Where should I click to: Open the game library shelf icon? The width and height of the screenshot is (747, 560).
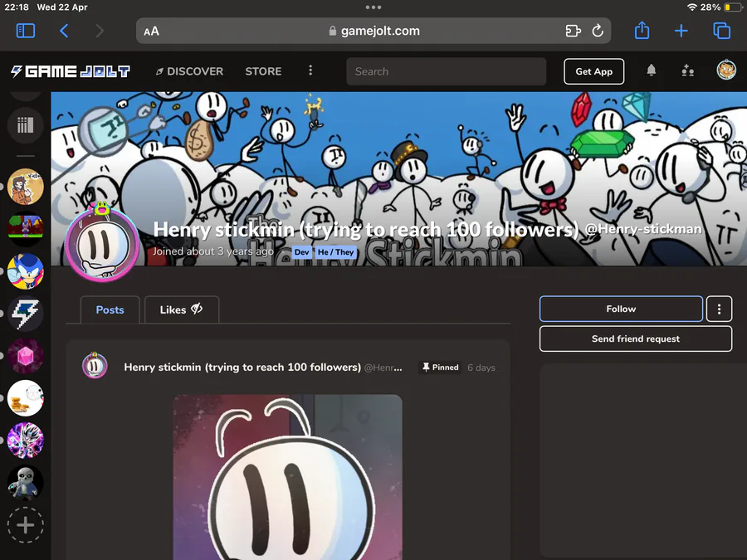click(x=25, y=125)
